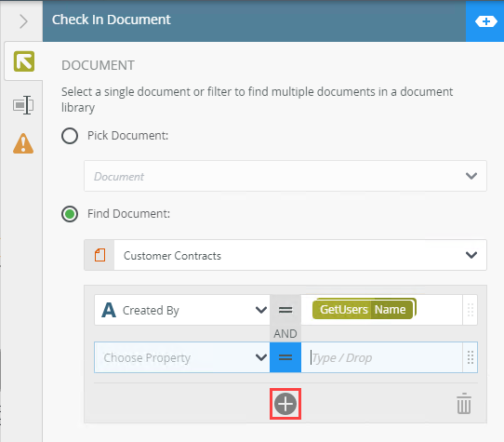This screenshot has height=442, width=504.
Task: Change the blue equals operator in second row
Action: point(285,357)
